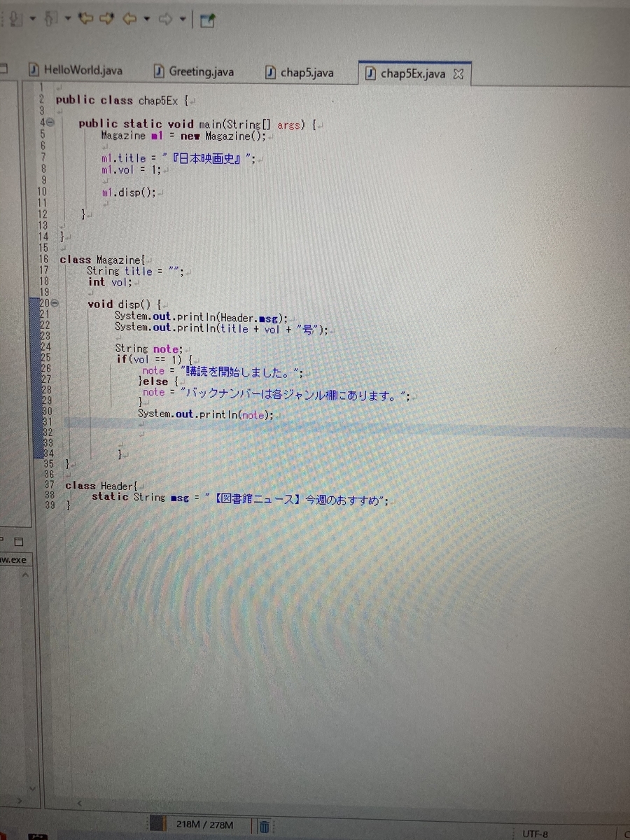Open the Next Annotation dropdown arrow
The height and width of the screenshot is (840, 630).
pos(33,18)
